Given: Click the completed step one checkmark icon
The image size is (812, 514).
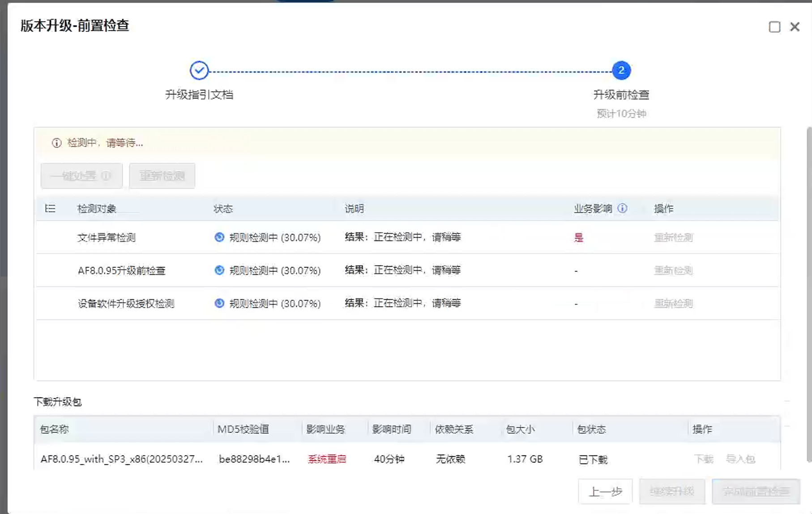Looking at the screenshot, I should coord(199,70).
